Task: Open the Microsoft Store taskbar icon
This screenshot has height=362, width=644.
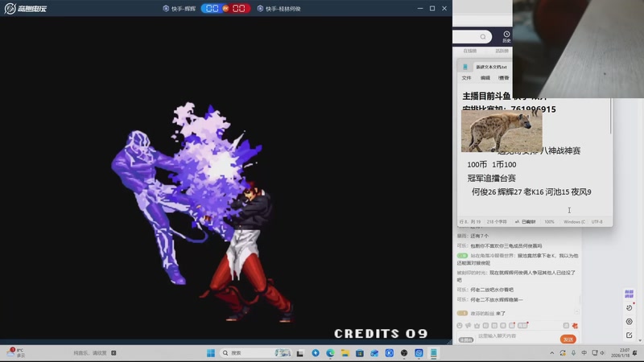Action: [x=360, y=353]
